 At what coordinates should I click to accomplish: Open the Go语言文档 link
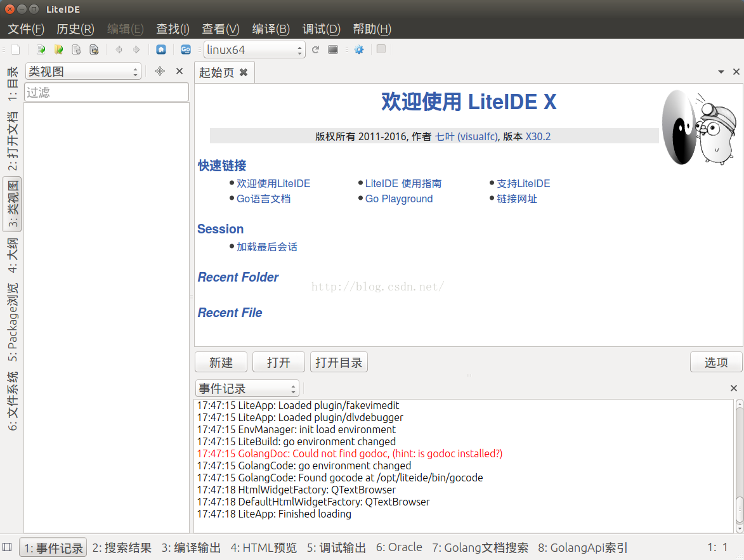point(263,199)
